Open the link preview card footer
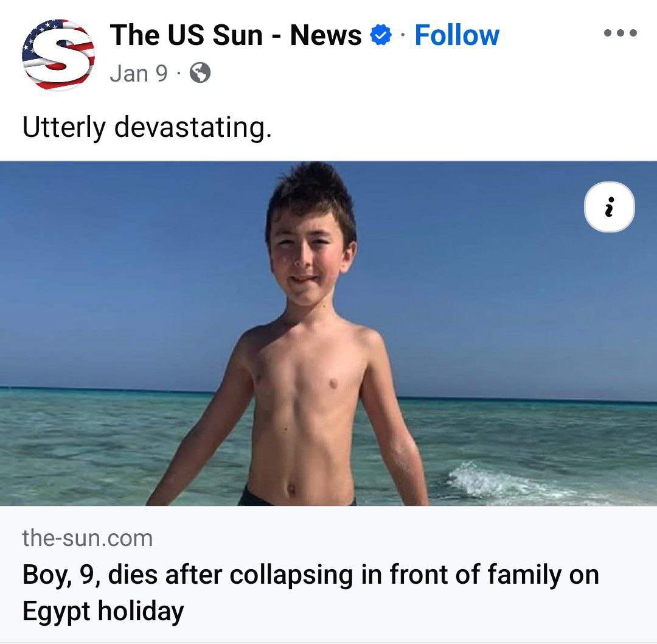 328,573
